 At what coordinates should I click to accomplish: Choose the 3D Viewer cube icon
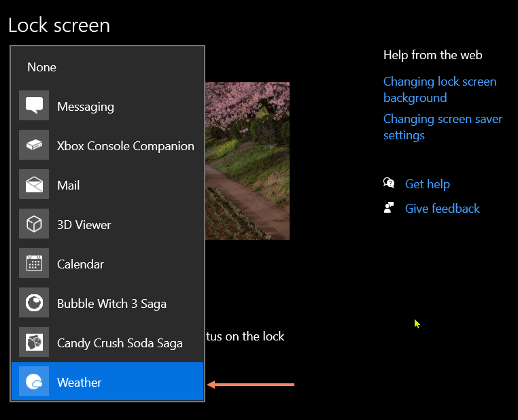(34, 224)
